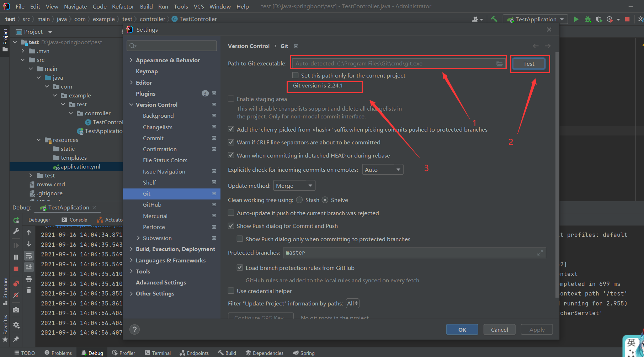644x357 pixels.
Task: Toggle Warn when committing in detached HEAD
Action: coord(231,155)
